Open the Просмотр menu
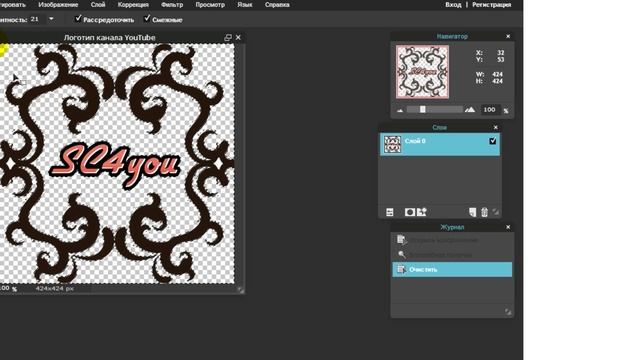This screenshot has width=640, height=360. click(210, 5)
